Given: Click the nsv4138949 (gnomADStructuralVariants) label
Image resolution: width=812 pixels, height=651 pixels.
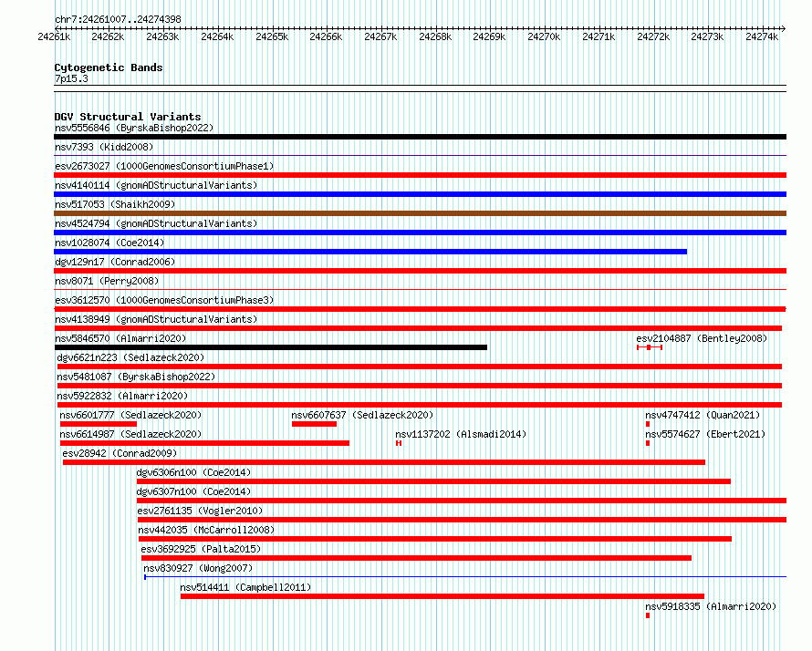Looking at the screenshot, I should click(x=156, y=319).
